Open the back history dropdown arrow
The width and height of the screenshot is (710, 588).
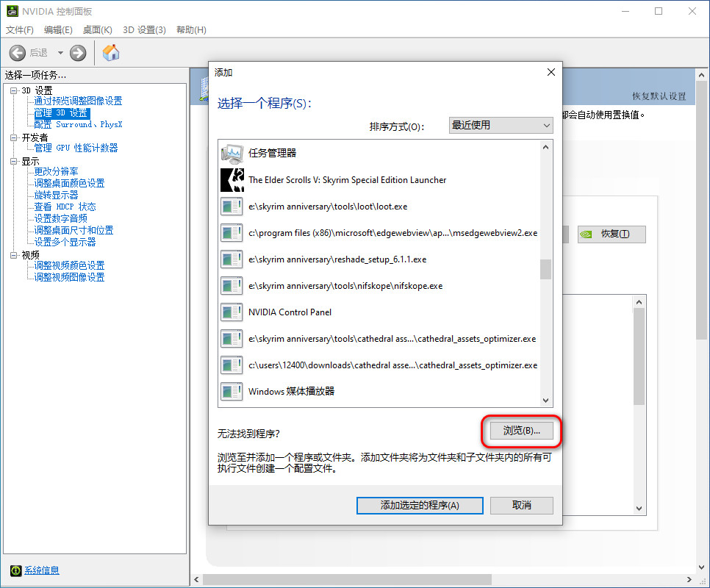tap(60, 53)
